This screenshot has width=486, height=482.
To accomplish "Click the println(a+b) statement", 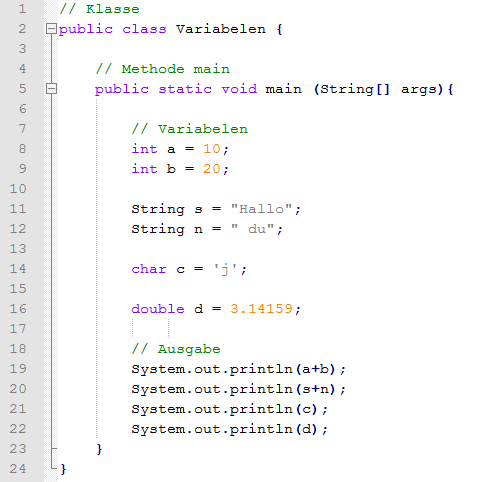I will [239, 369].
